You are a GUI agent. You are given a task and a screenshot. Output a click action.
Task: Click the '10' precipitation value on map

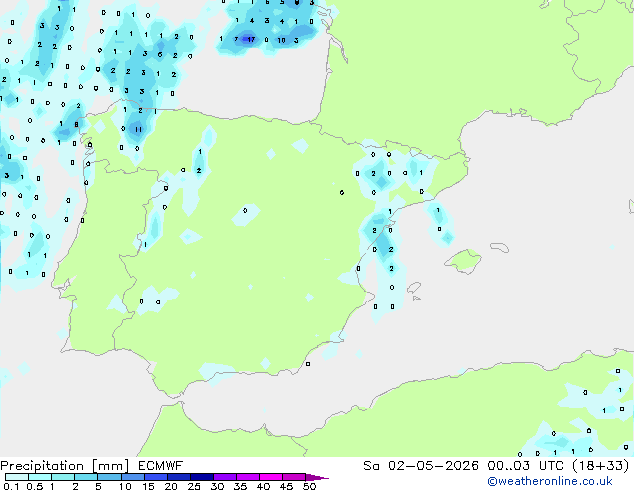click(x=281, y=40)
